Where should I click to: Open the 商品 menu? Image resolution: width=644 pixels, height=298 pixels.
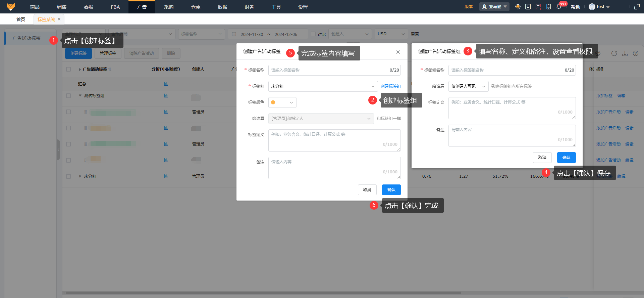pos(35,7)
